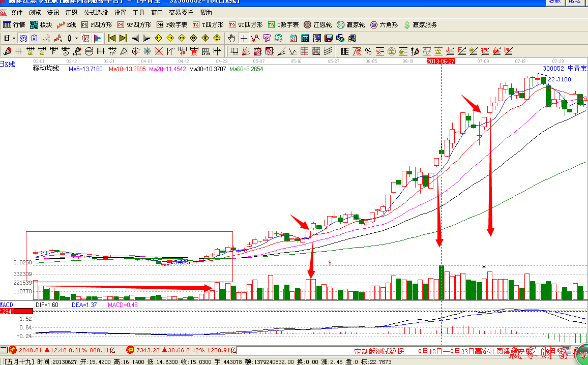Jump to first bar using skip-start arrow

click(111, 38)
